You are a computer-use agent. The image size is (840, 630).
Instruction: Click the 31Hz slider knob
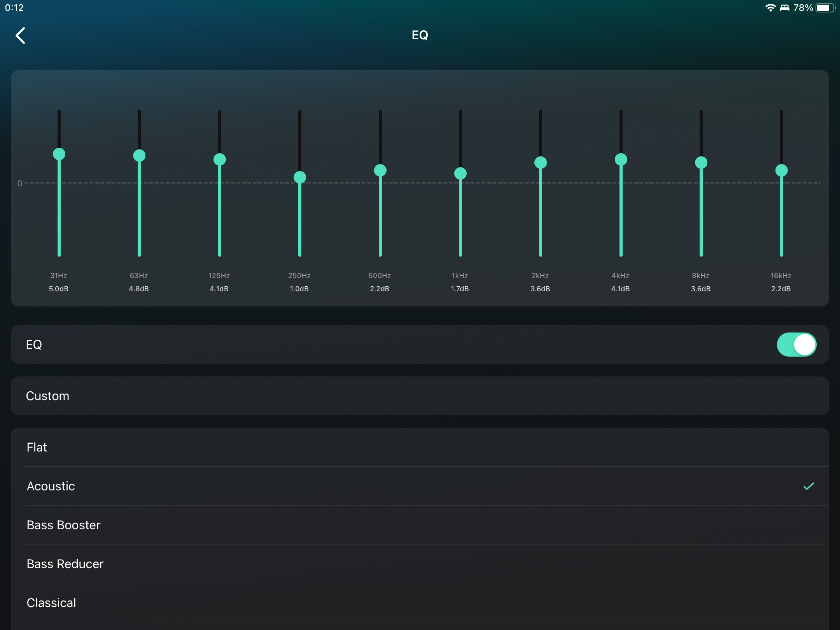click(59, 154)
